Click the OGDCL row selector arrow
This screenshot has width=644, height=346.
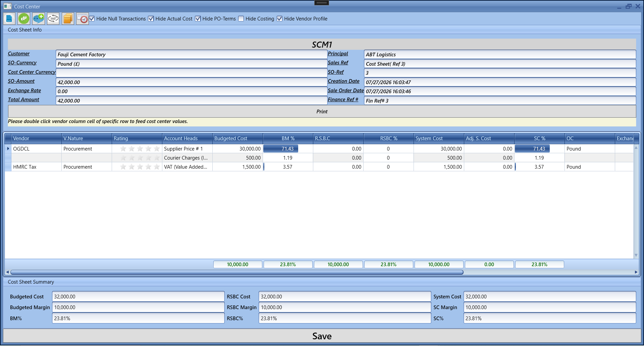coord(8,149)
